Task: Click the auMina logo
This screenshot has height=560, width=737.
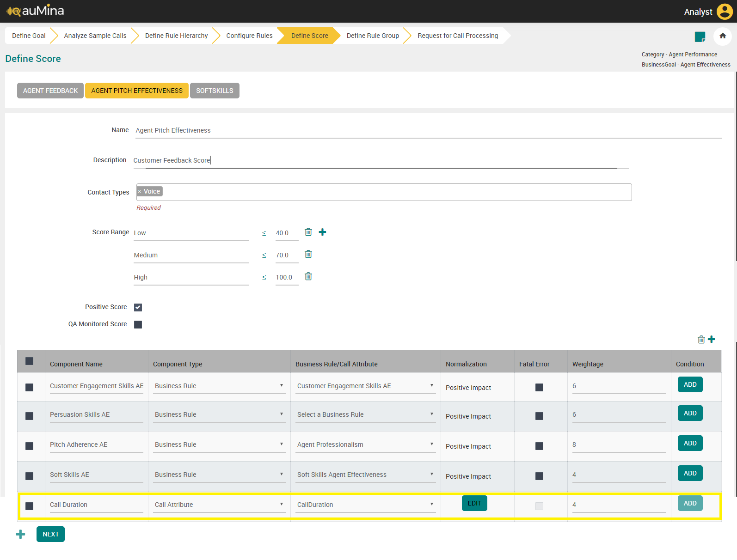Action: click(x=35, y=11)
